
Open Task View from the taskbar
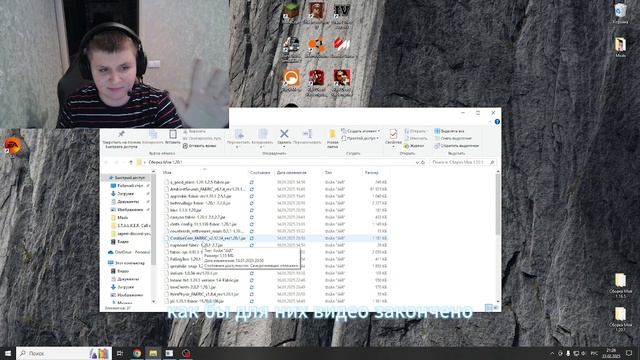pos(120,353)
